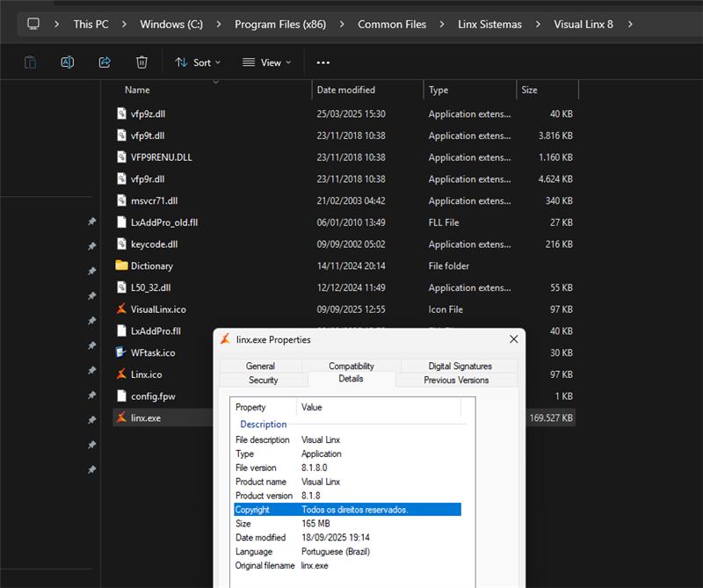Click the This PC monitor icon
703x588 pixels.
point(33,24)
